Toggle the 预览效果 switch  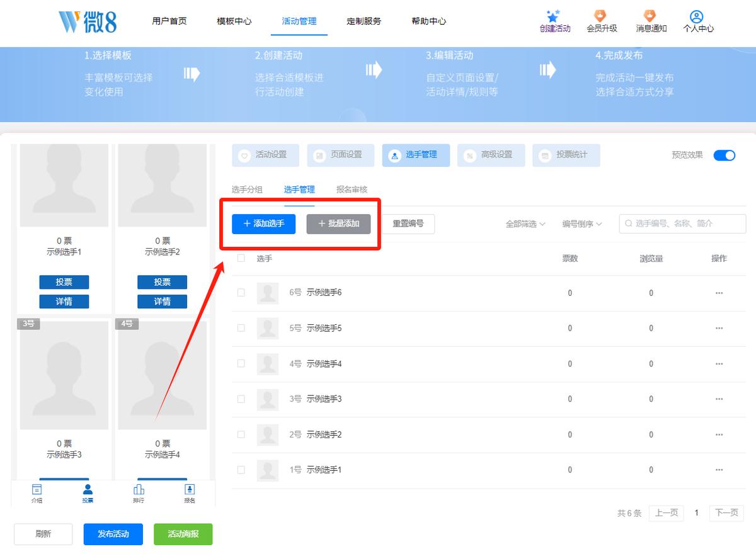(x=724, y=155)
